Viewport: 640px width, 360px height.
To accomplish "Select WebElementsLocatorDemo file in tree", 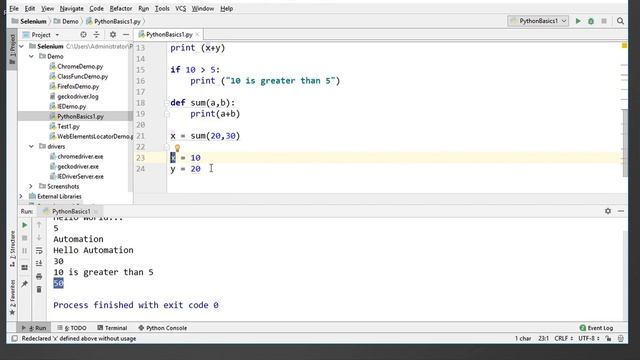I will click(x=91, y=136).
